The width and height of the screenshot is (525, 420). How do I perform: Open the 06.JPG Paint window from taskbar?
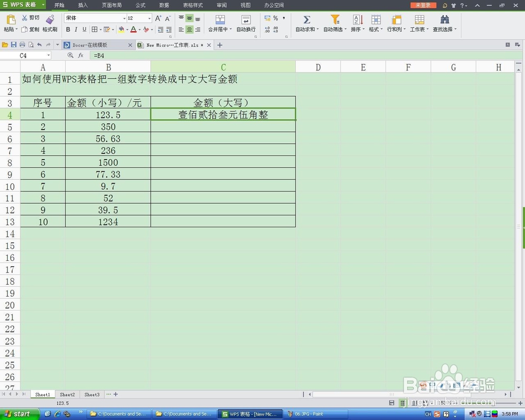(x=310, y=414)
